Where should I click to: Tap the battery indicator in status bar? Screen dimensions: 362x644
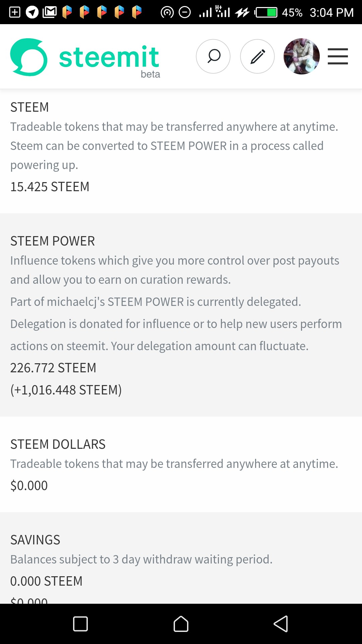coord(266,12)
